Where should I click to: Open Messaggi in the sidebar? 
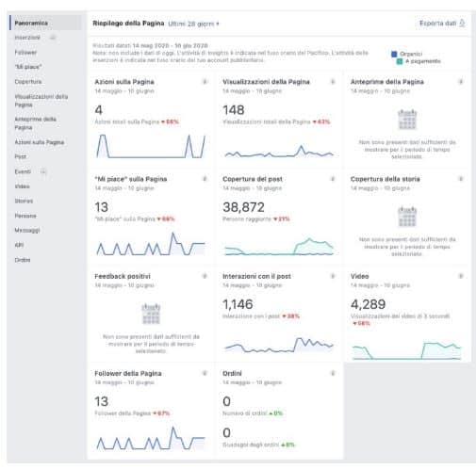pyautogui.click(x=27, y=230)
